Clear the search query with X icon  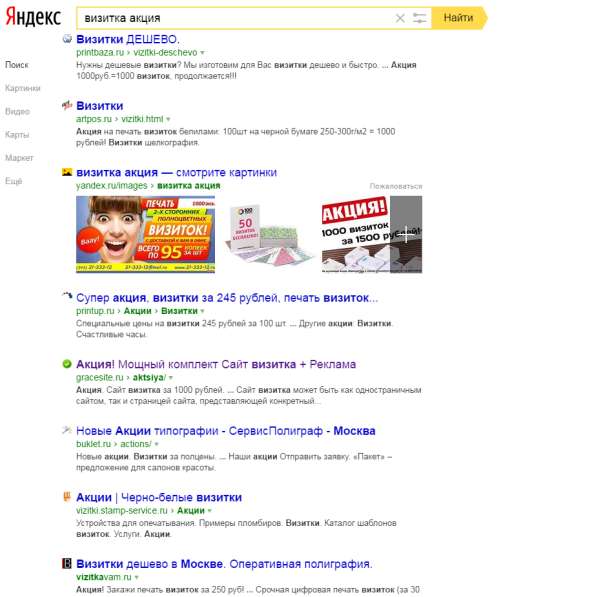pos(400,18)
